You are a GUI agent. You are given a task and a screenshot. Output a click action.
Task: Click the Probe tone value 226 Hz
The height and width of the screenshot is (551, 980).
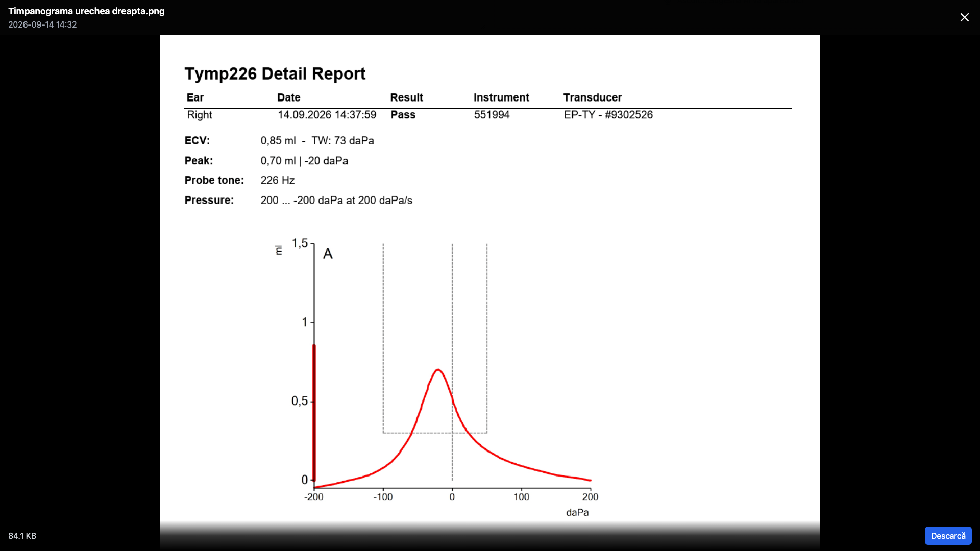(278, 180)
